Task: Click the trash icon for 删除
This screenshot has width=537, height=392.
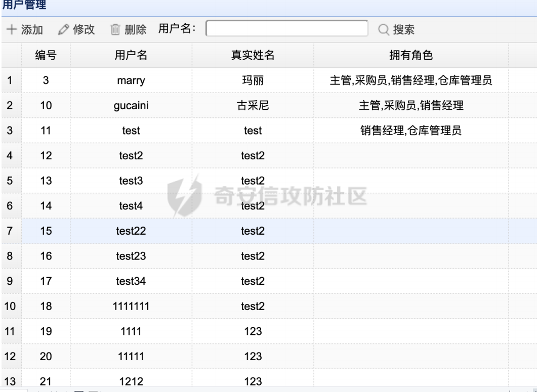Action: [115, 29]
